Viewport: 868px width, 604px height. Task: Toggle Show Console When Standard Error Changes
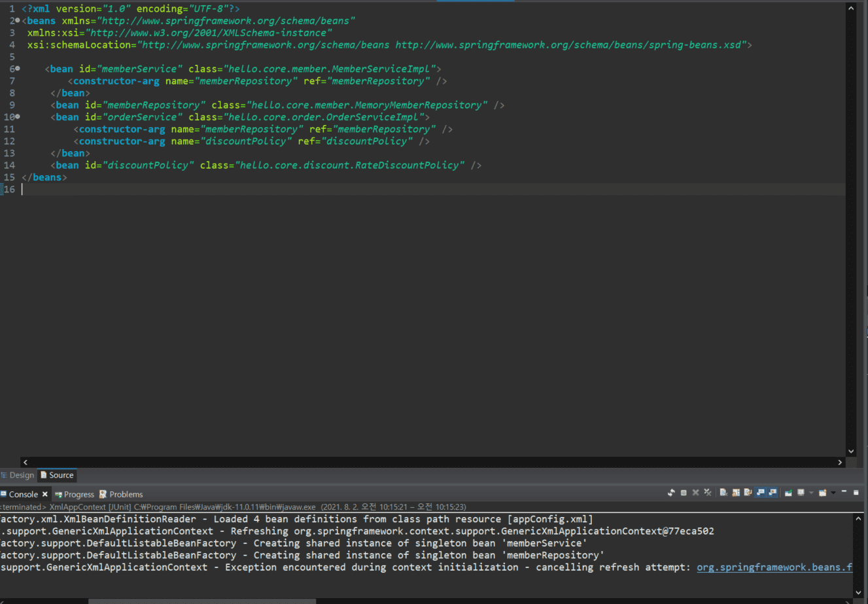[773, 493]
